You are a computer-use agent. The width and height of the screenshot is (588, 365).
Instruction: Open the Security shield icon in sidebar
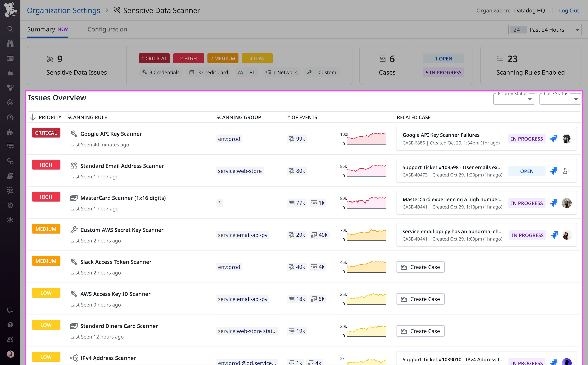pyautogui.click(x=10, y=205)
